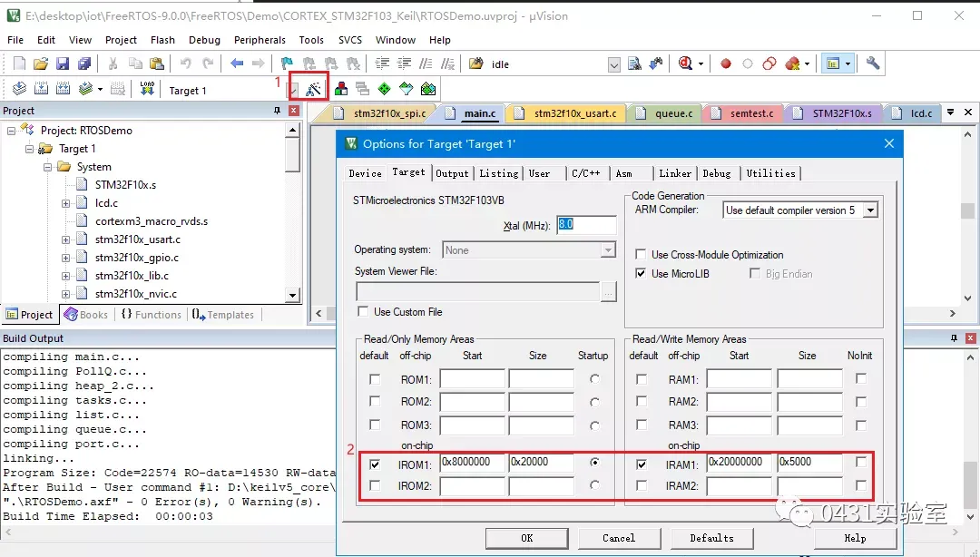Enable the Use Custom File checkbox
Screen dimensions: 980x557
pos(362,311)
